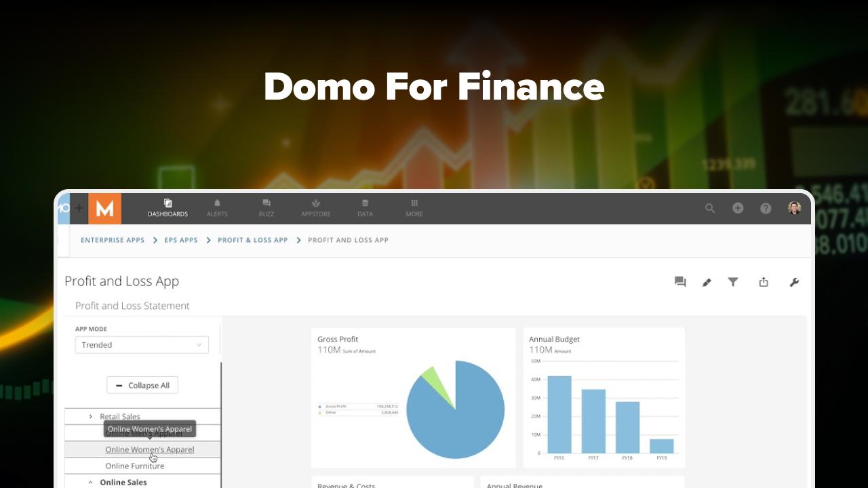Open the Alerts section icon
Image resolution: width=868 pixels, height=488 pixels.
217,207
